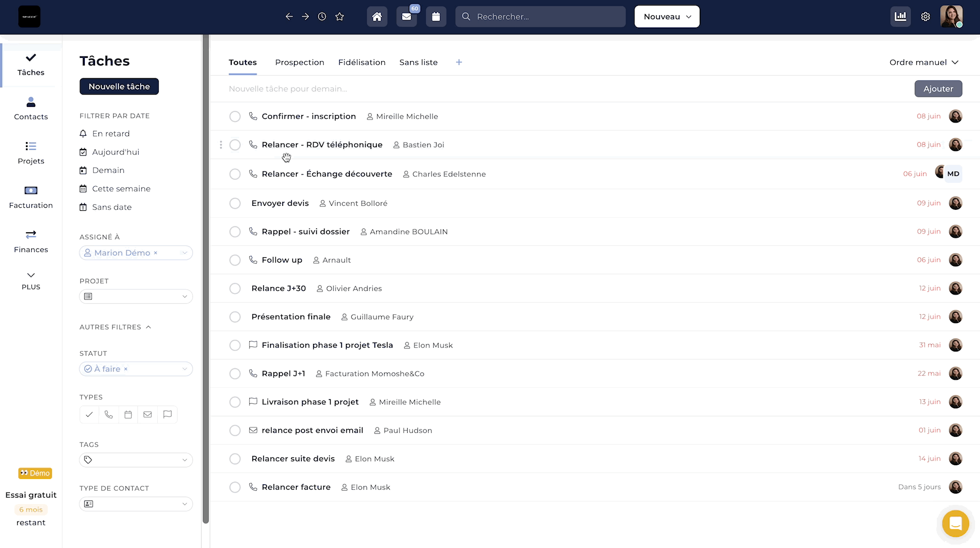Filter types by email envelope icon
This screenshot has height=548, width=980.
(147, 415)
